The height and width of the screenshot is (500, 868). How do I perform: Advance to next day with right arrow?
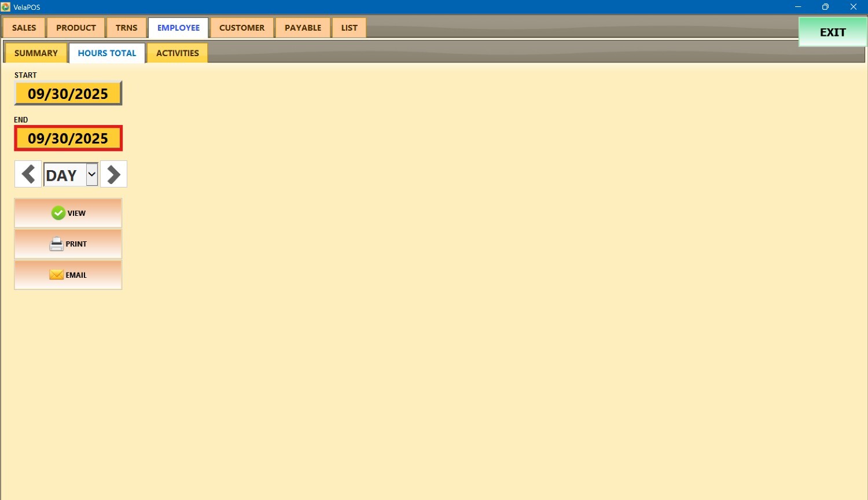[x=113, y=174]
